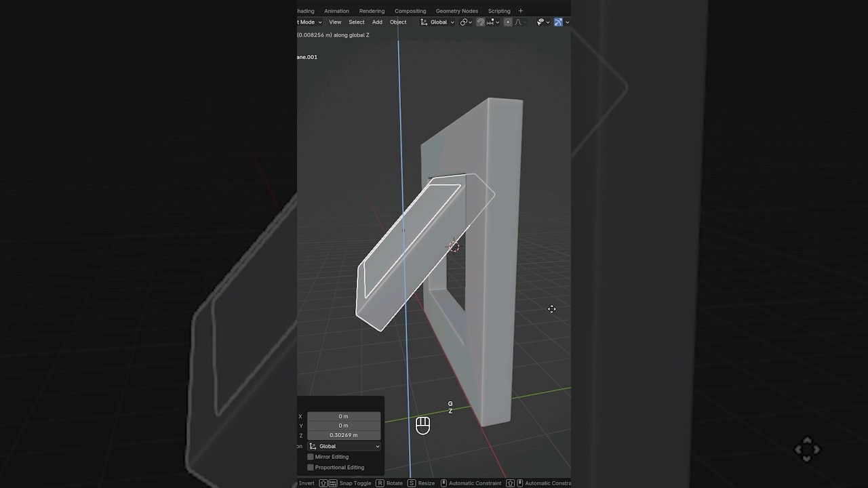Open the Select menu
Viewport: 868px width, 488px height.
pos(357,22)
